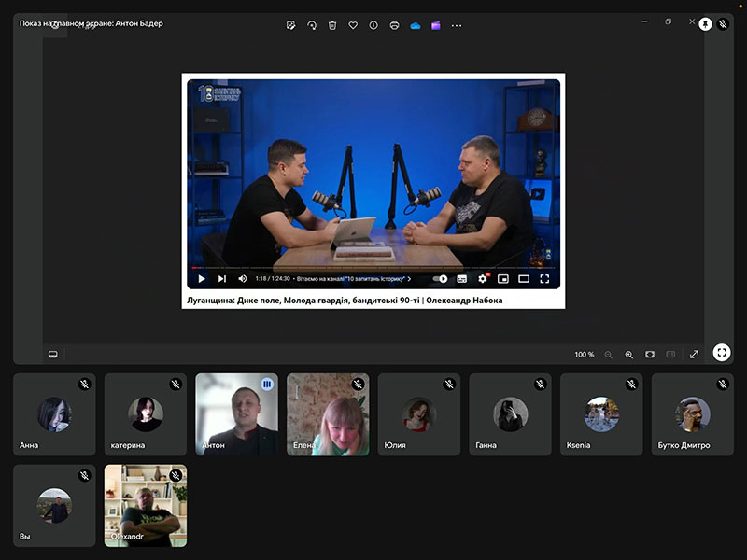This screenshot has height=560, width=747.
Task: Open the three-dots more options menu
Action: pyautogui.click(x=457, y=25)
